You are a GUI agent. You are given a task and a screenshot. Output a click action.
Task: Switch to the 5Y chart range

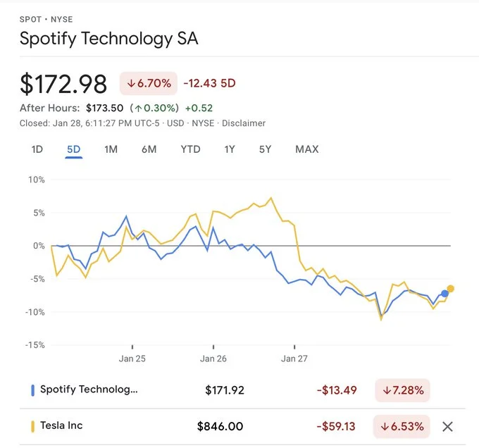pyautogui.click(x=265, y=149)
